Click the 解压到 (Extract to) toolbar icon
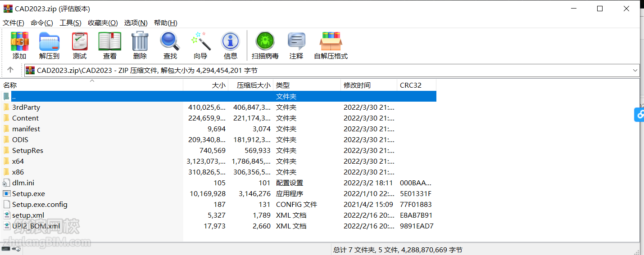This screenshot has height=255, width=644. click(x=49, y=41)
